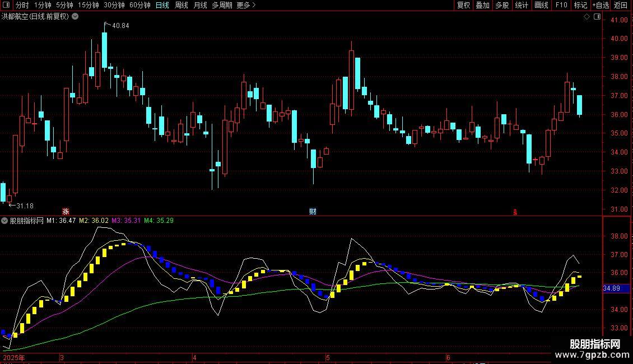Click the 38.00 indicator pane axis label
Screen dimensions: 633x364
point(619,236)
